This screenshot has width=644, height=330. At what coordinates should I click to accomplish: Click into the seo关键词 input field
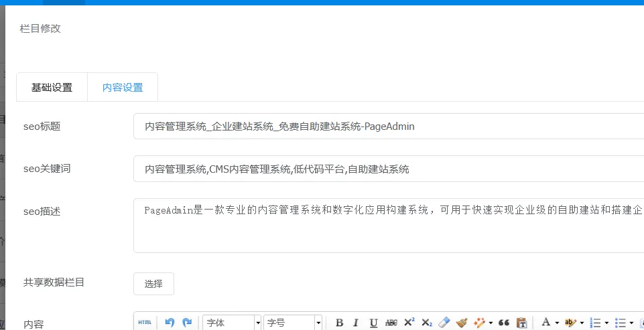(389, 169)
